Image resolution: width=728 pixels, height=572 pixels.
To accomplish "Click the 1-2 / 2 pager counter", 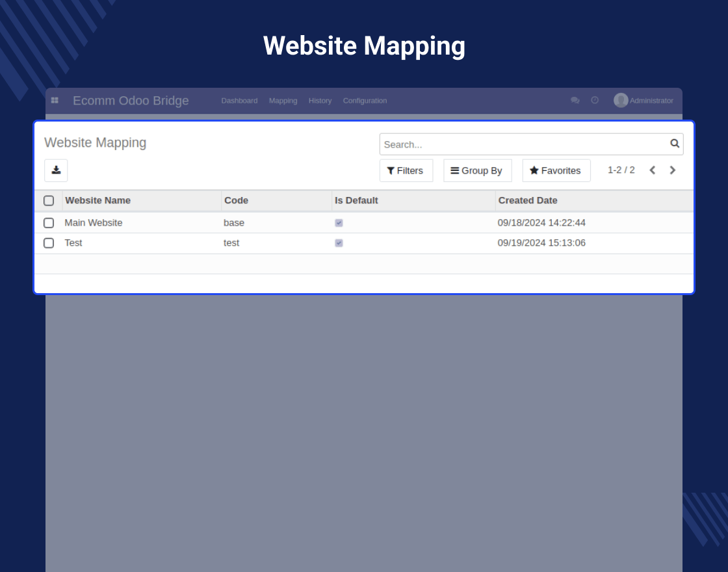I will point(621,170).
